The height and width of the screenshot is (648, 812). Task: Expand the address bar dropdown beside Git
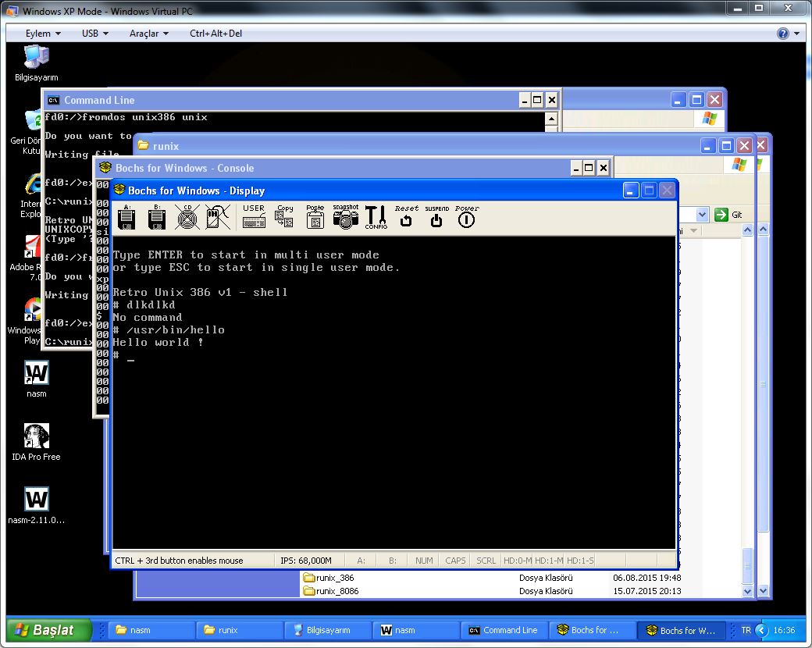(x=702, y=215)
